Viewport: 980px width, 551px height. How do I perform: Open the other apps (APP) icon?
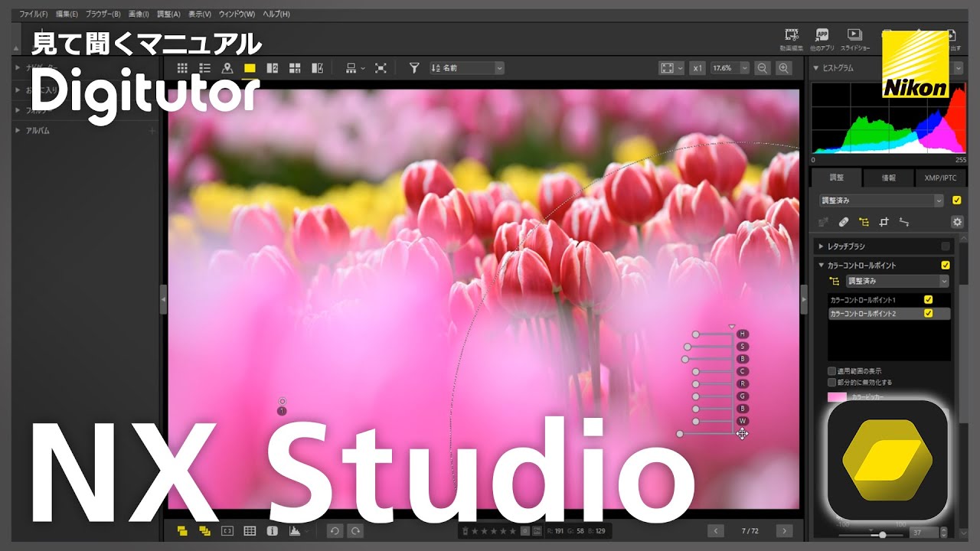click(822, 39)
